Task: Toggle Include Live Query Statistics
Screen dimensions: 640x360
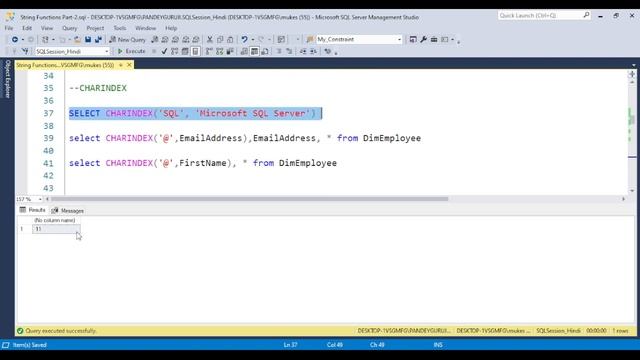Action: click(220, 51)
